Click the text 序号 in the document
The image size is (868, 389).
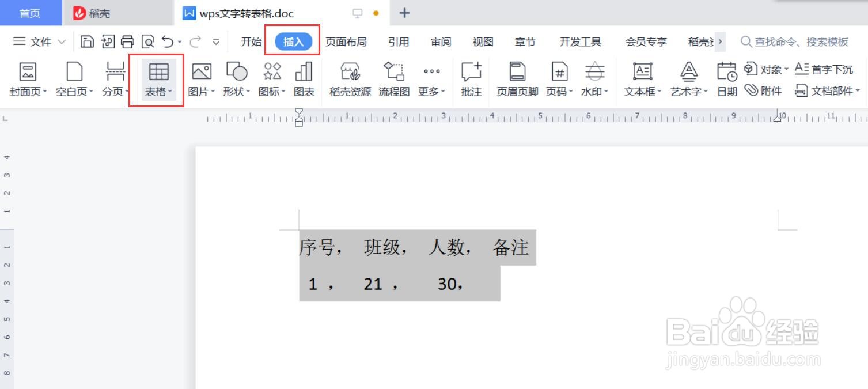(317, 248)
